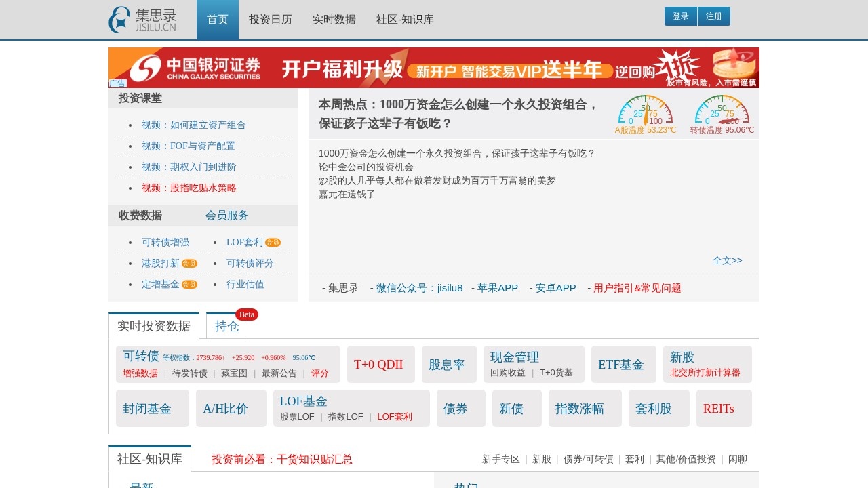Screen dimensions: 868x488
Task: Open 用户指引&常见问题 link
Action: click(636, 287)
